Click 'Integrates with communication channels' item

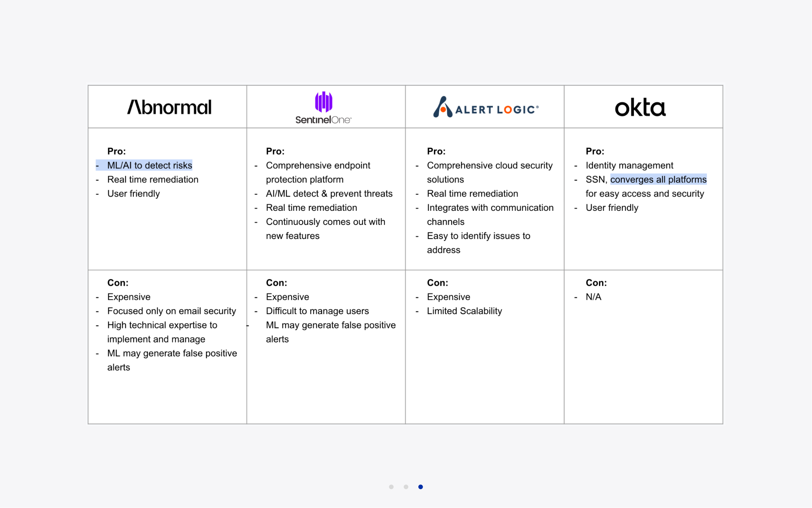click(x=490, y=208)
